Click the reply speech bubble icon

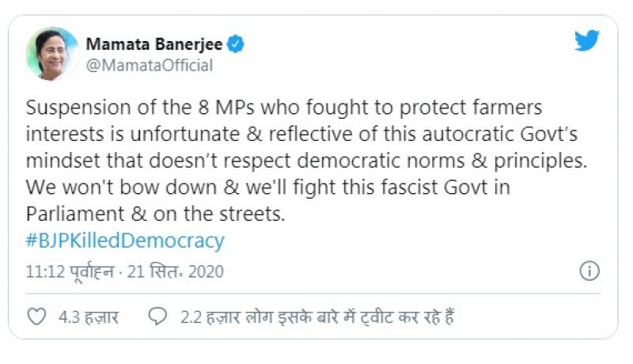pyautogui.click(x=158, y=317)
